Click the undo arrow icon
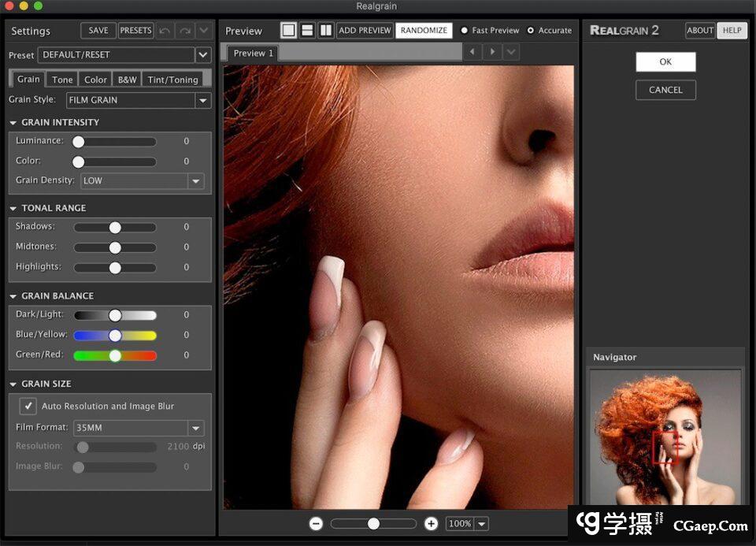Image resolution: width=756 pixels, height=546 pixels. point(165,31)
